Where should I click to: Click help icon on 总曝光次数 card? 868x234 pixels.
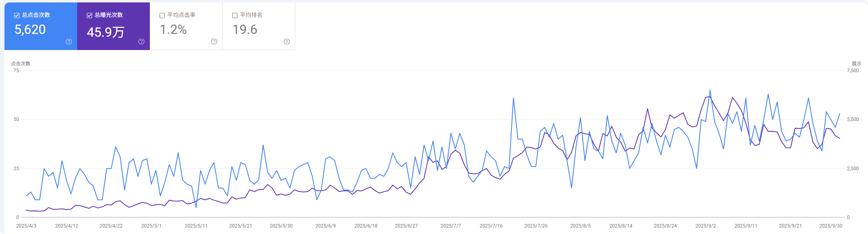tap(141, 42)
